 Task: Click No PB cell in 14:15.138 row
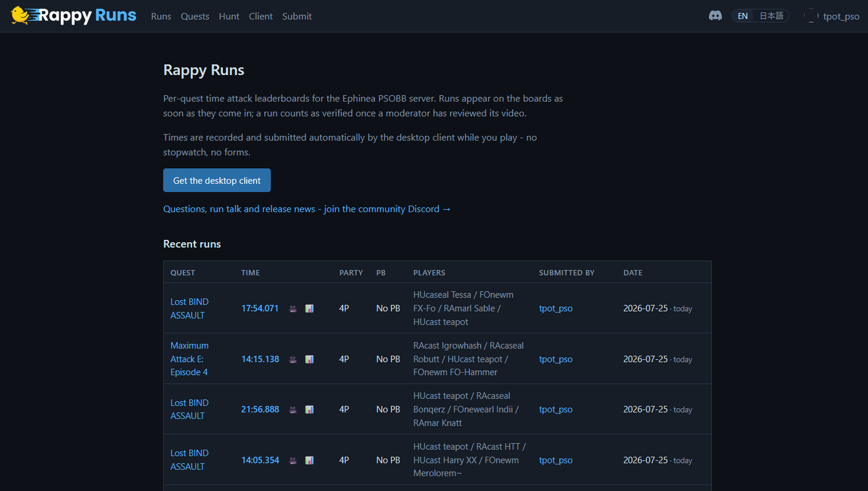(x=388, y=359)
